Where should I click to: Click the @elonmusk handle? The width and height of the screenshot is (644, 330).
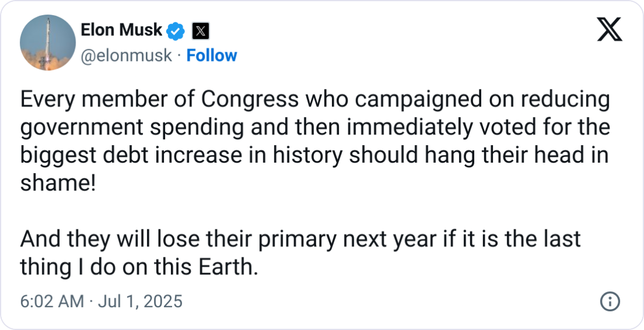pos(125,56)
